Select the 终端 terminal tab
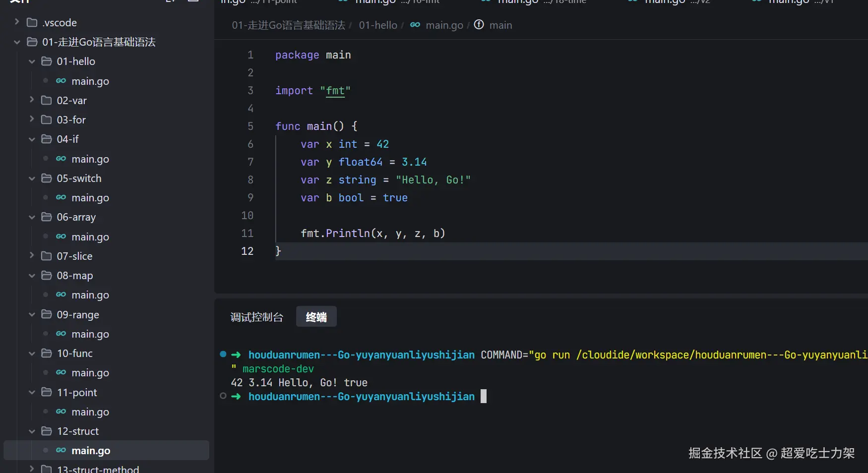 (x=316, y=317)
